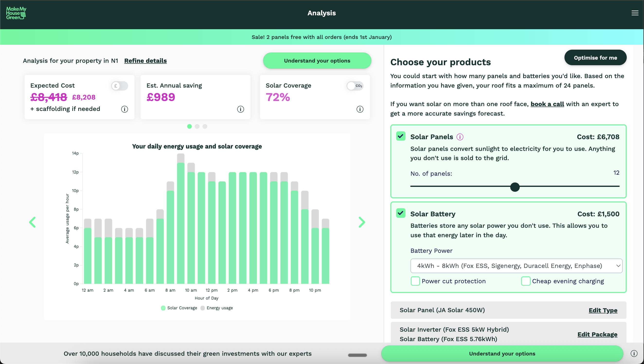This screenshot has width=644, height=364.
Task: Uncheck the Solar Panels checkbox
Action: pos(401,136)
